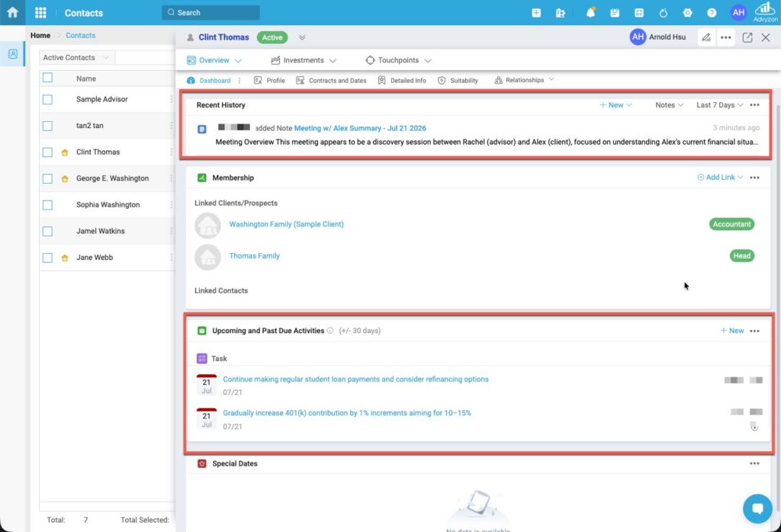
Task: Click the edit pencil icon for Clint Thomas
Action: [705, 37]
